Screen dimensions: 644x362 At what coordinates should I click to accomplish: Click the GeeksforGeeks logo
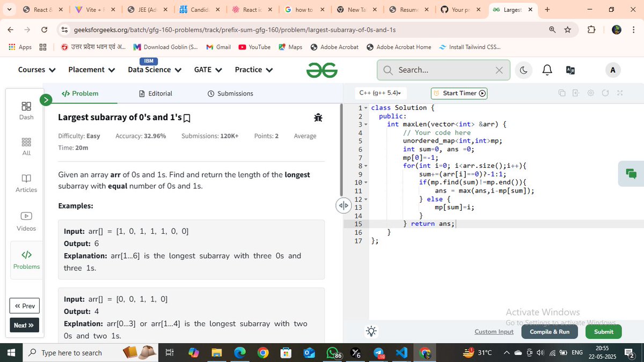[322, 70]
